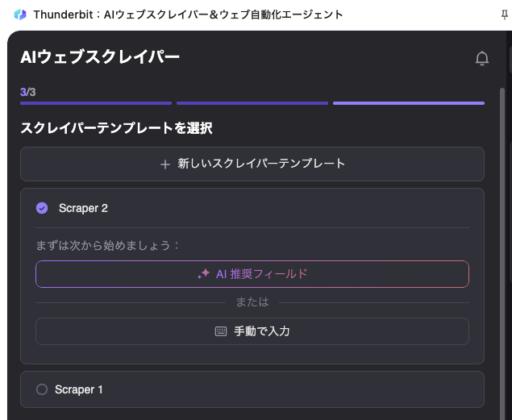This screenshot has width=512, height=420.
Task: Select the Scraper 2 radio button
Action: click(x=42, y=208)
